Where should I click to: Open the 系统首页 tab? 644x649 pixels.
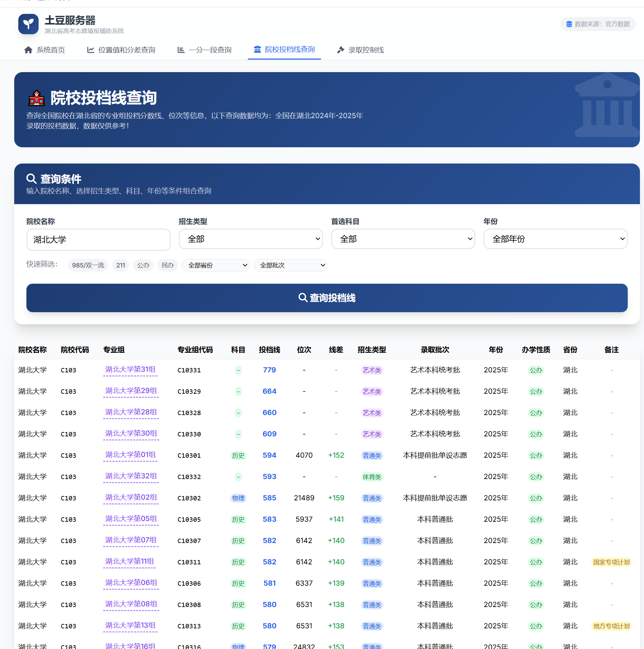coord(45,50)
